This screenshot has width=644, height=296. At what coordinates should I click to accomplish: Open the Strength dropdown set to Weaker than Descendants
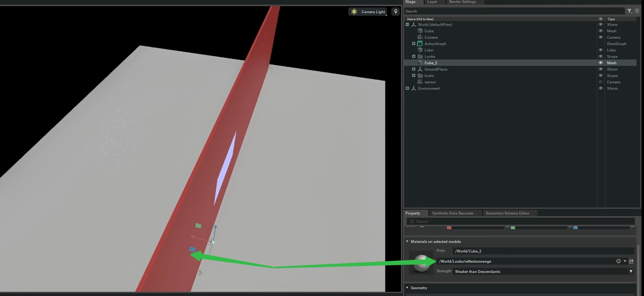pyautogui.click(x=631, y=271)
